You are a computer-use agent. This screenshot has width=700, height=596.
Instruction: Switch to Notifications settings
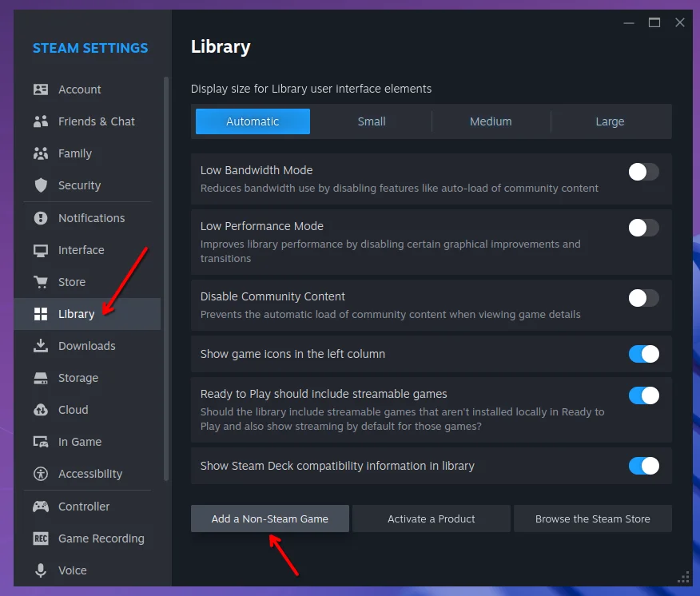[x=88, y=218]
